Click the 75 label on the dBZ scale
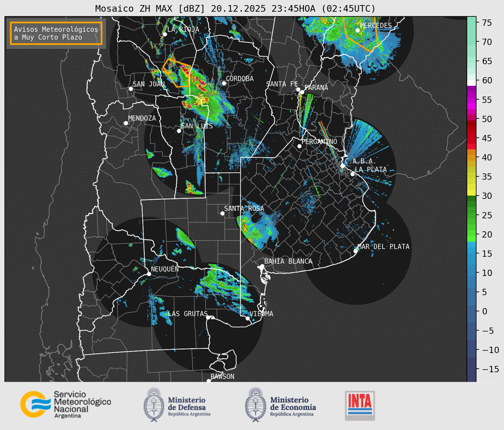The width and height of the screenshot is (504, 430). tap(487, 23)
